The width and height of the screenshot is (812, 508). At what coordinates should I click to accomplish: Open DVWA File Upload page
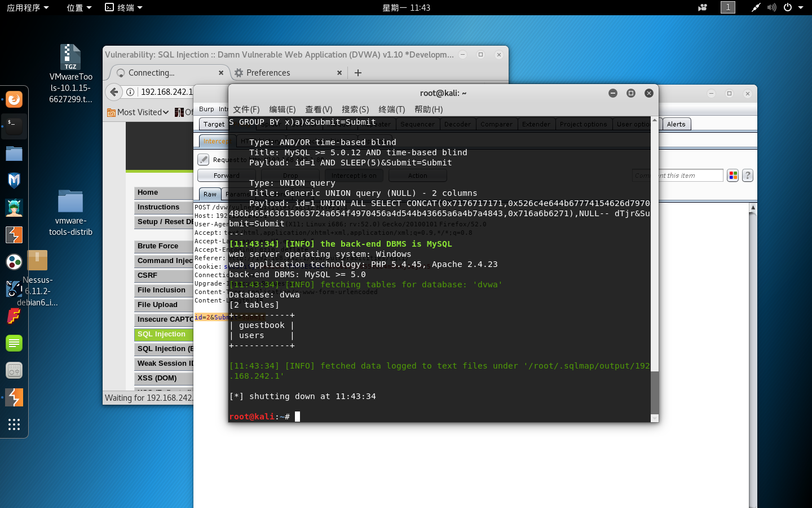(164, 305)
